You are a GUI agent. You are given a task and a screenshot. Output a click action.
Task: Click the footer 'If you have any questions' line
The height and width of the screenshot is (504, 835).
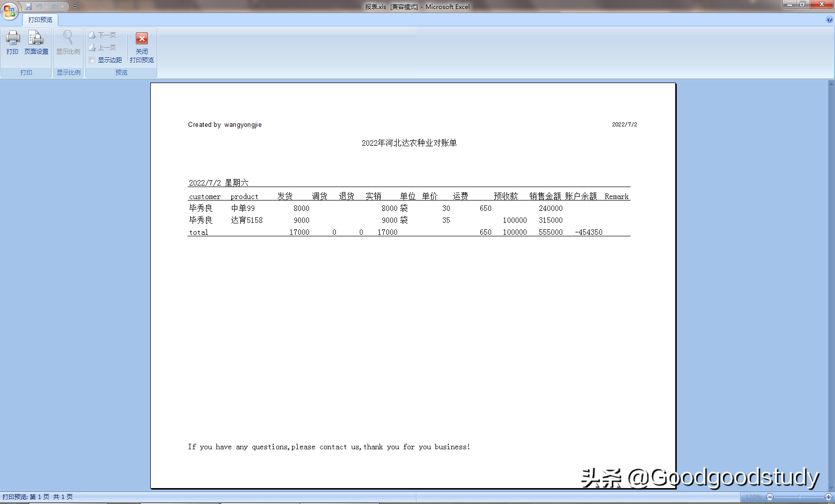(329, 447)
